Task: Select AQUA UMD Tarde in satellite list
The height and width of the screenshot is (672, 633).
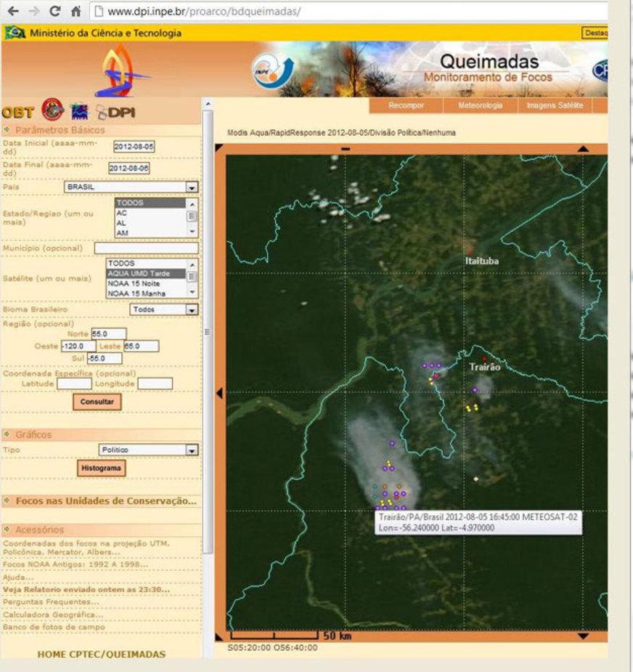Action: [146, 273]
